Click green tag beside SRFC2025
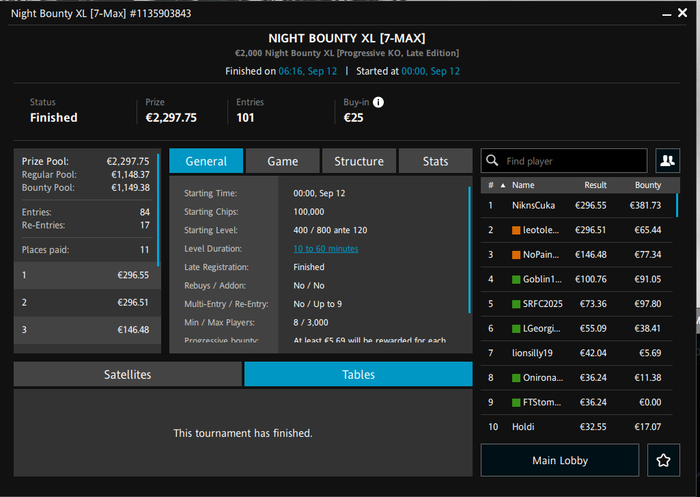 (x=516, y=304)
